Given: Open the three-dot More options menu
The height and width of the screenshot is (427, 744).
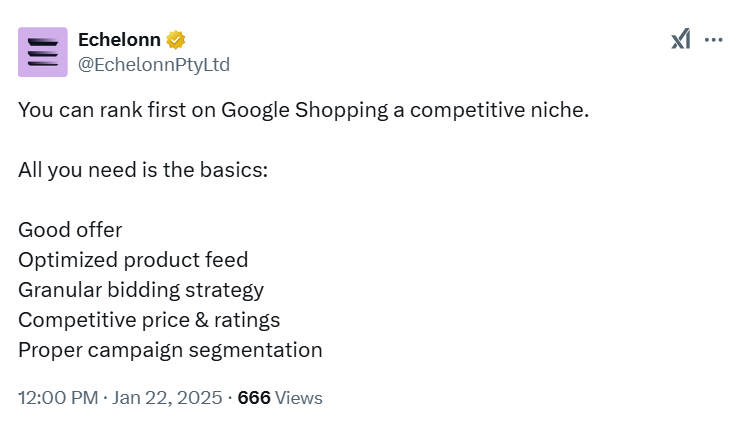Looking at the screenshot, I should coord(713,40).
